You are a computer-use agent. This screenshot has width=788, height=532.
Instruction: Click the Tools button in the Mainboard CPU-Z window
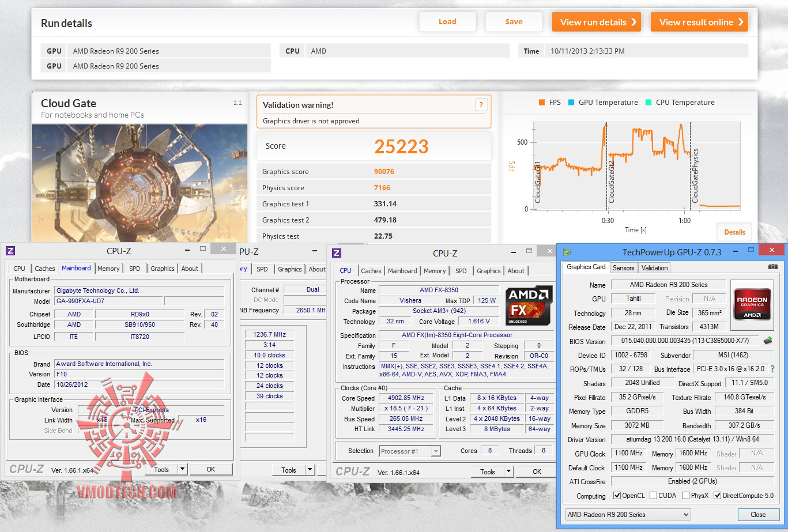coord(161,470)
